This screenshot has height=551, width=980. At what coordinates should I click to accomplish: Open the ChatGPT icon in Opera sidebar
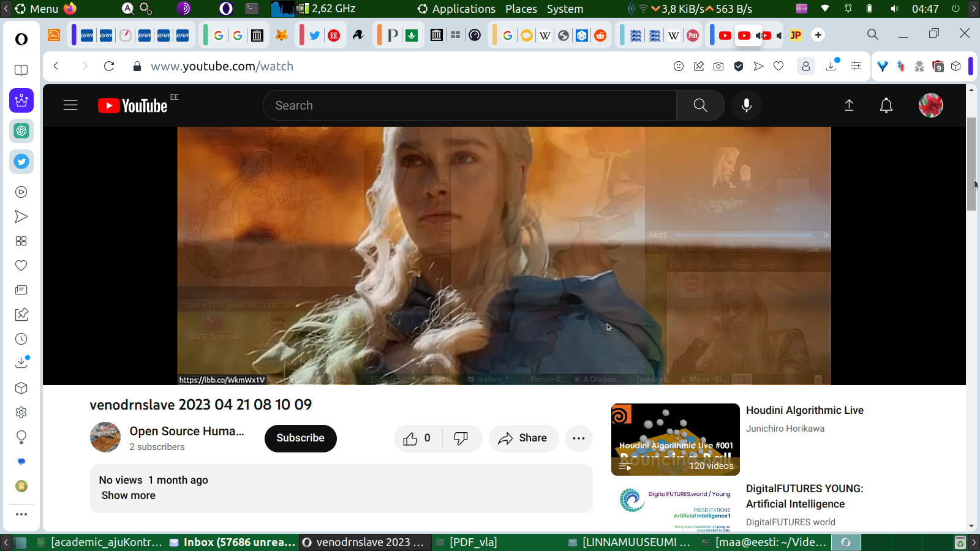click(21, 131)
